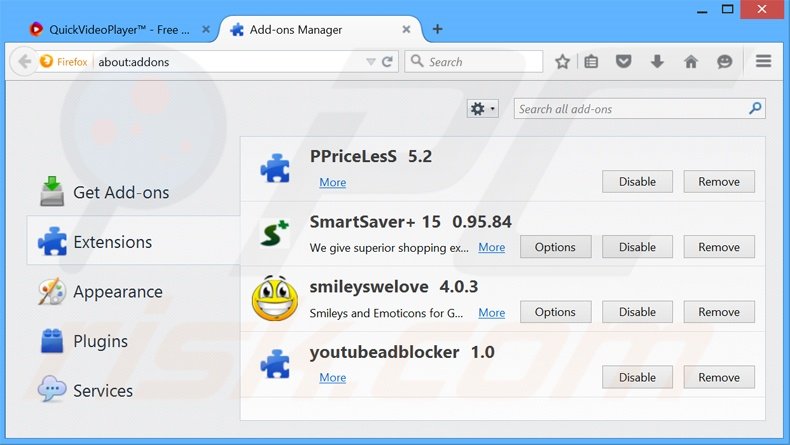Image resolution: width=790 pixels, height=445 pixels.
Task: Click the magnifier icon in the Search box
Action: [417, 61]
